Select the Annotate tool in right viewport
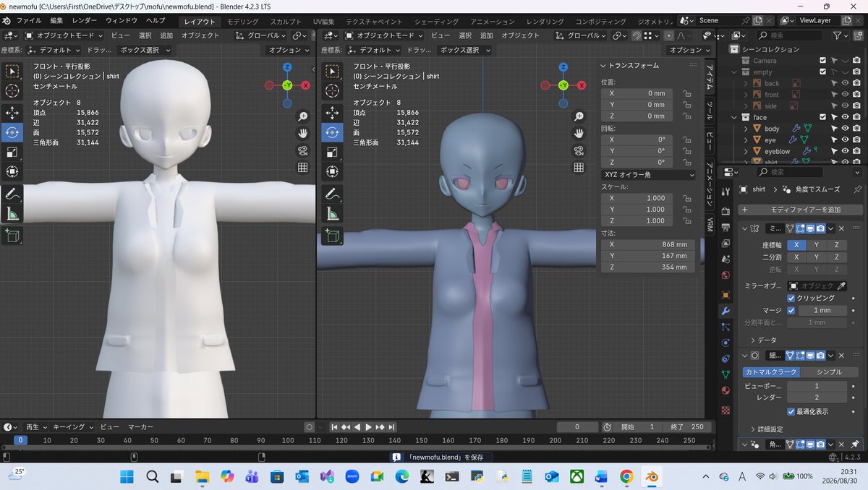The image size is (868, 490). [x=332, y=194]
